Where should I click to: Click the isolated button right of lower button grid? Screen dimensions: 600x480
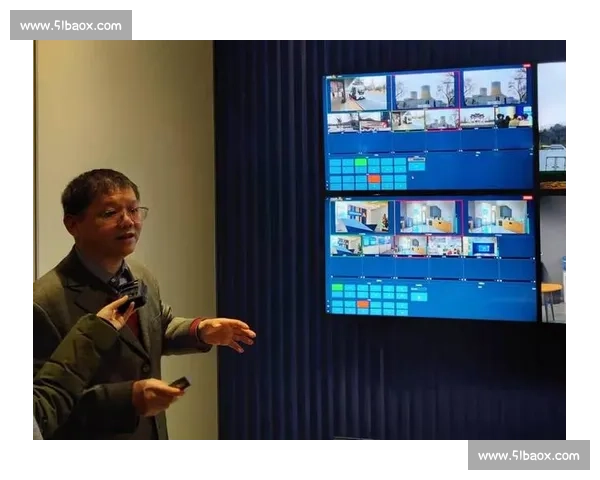click(x=420, y=295)
